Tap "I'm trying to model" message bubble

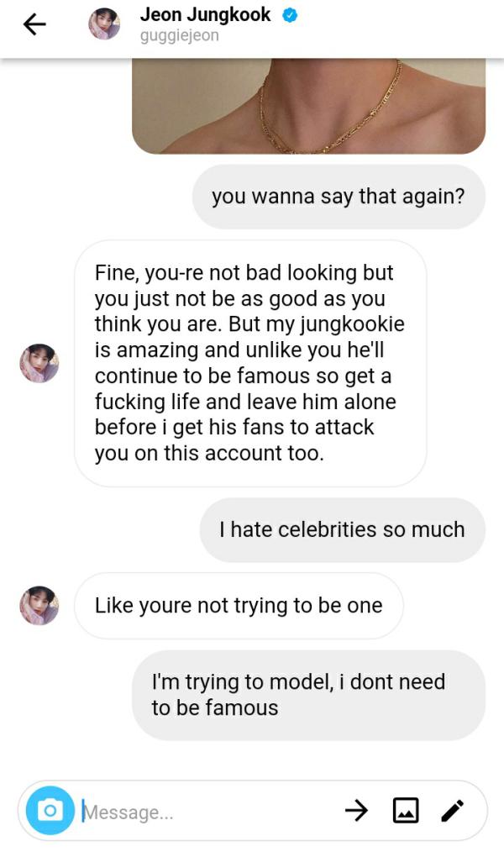pos(308,695)
